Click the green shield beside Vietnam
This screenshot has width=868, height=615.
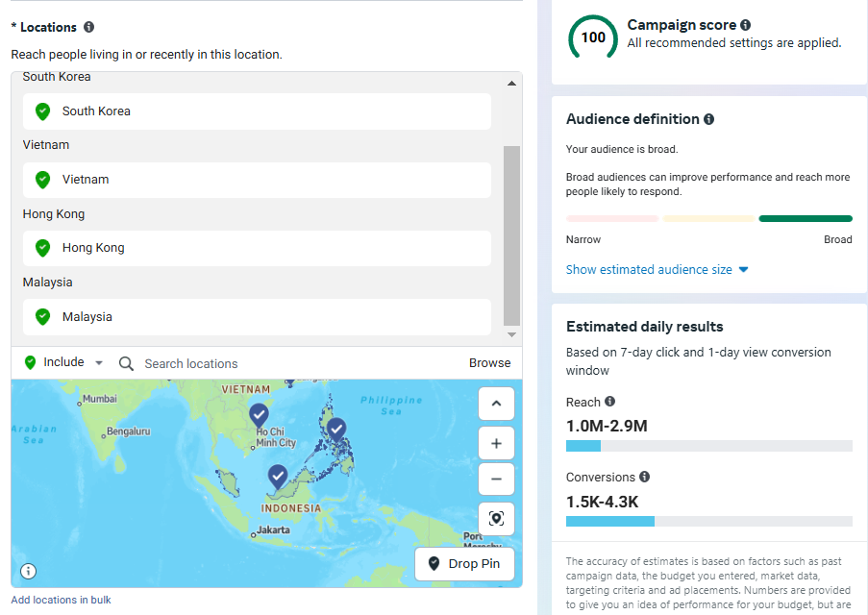point(42,180)
